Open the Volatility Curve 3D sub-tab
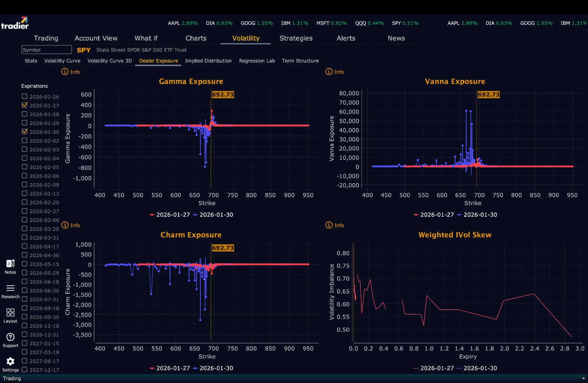 coord(110,61)
